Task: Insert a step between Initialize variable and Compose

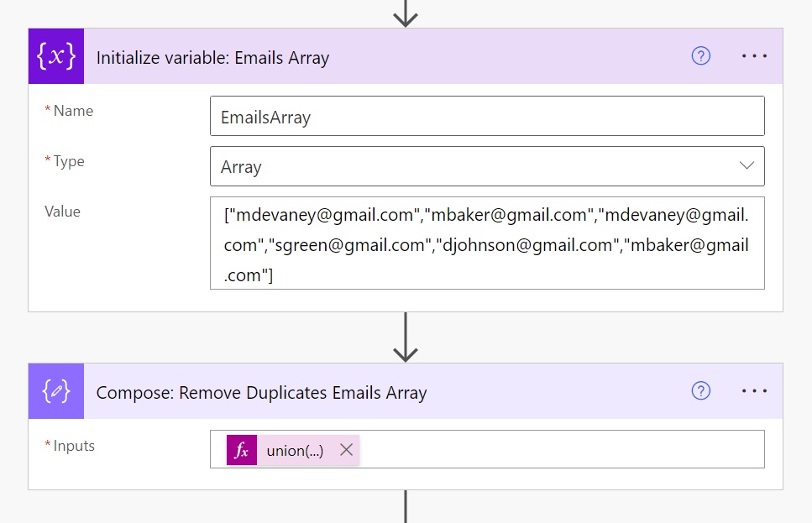Action: [x=406, y=337]
